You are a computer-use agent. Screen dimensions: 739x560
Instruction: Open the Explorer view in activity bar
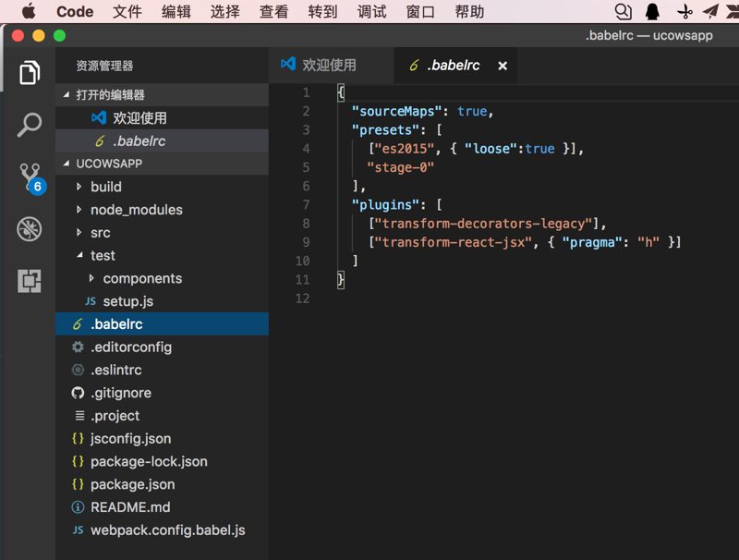30,72
